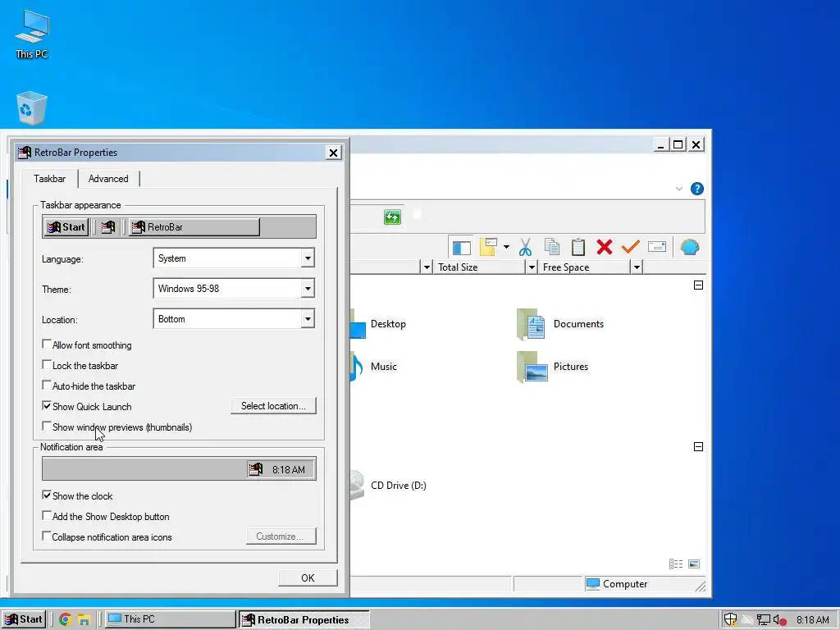Enable Auto-hide the taskbar

click(x=47, y=386)
